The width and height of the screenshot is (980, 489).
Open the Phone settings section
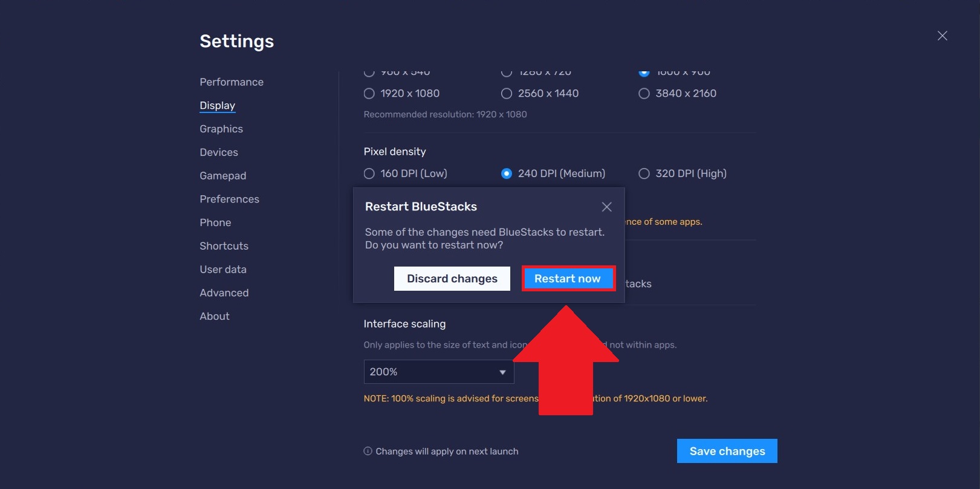[215, 222]
